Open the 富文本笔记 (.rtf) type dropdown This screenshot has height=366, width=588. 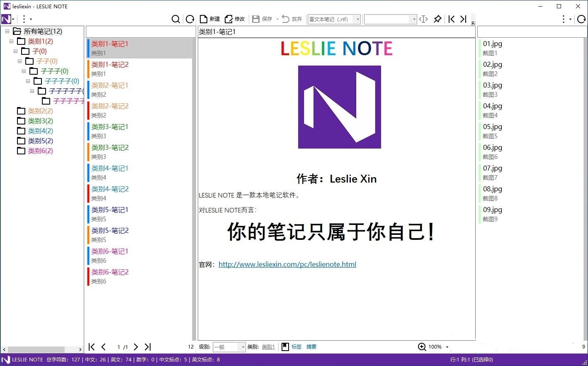334,19
